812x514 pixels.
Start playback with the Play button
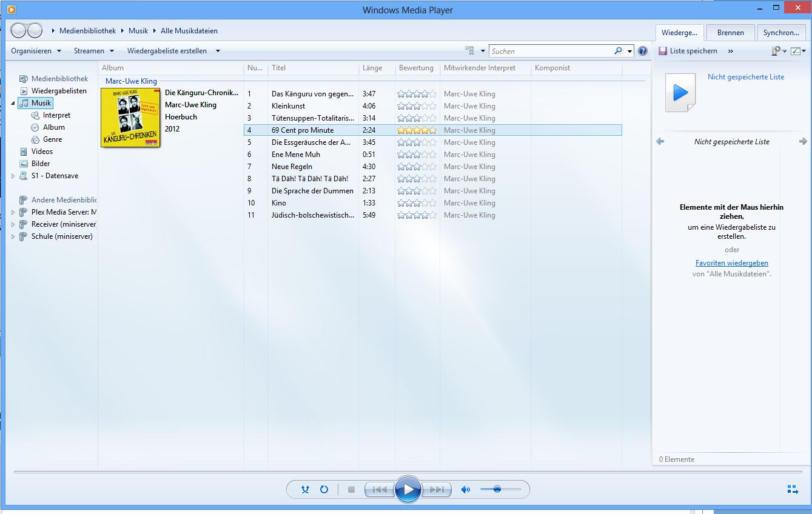pyautogui.click(x=408, y=489)
